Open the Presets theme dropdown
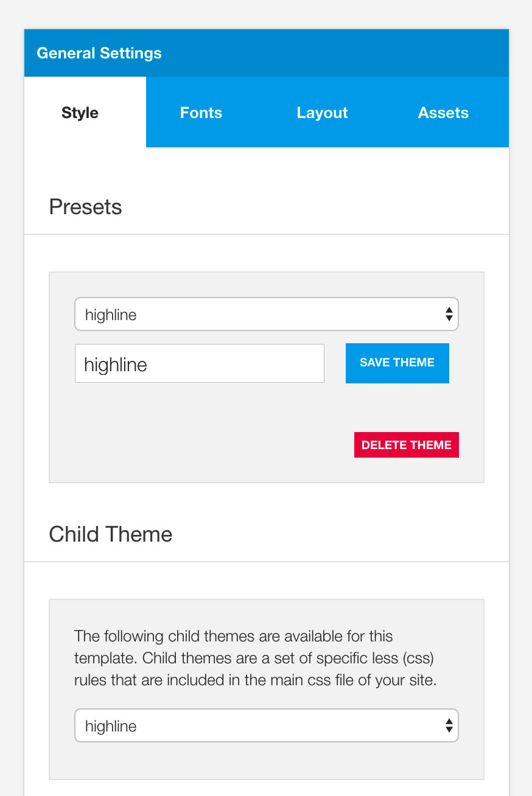The image size is (532, 796). [x=256, y=315]
